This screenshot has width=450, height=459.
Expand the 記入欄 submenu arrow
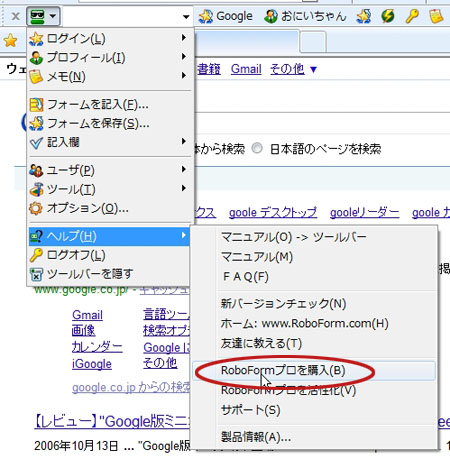184,141
